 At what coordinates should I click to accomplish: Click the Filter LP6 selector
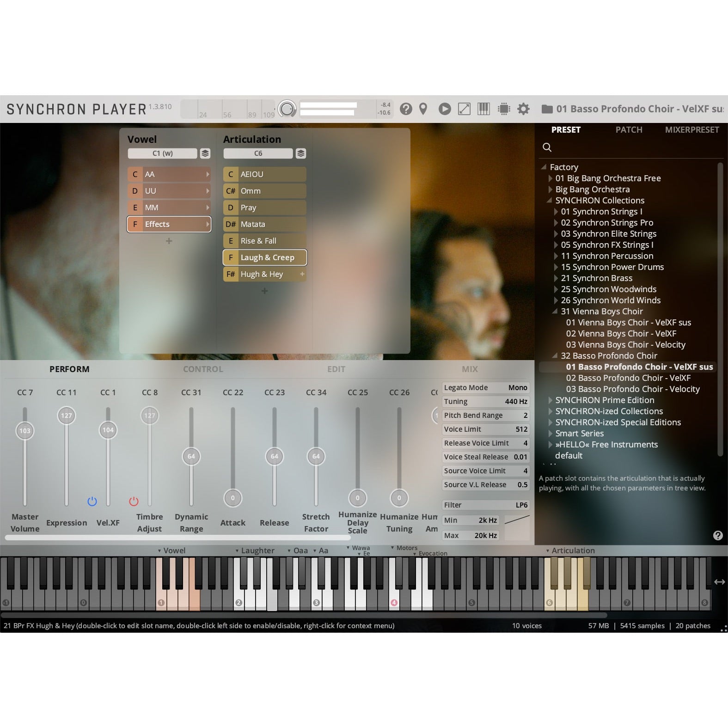click(485, 505)
